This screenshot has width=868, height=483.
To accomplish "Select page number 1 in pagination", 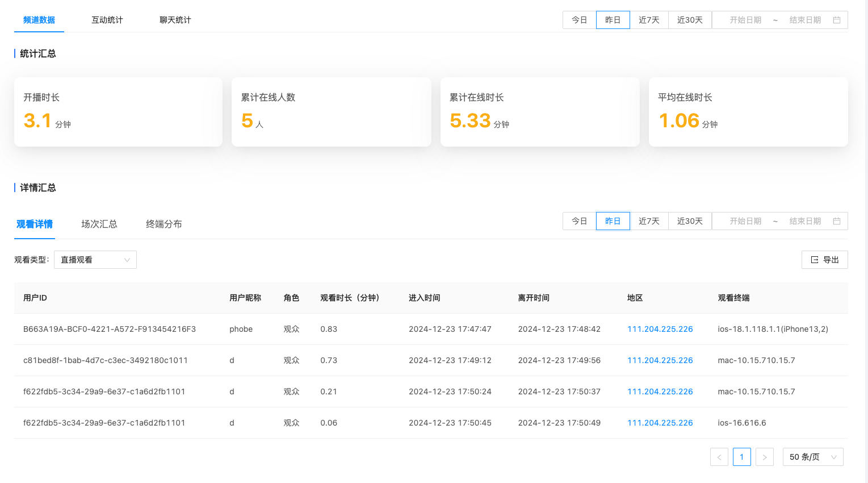I will (742, 456).
